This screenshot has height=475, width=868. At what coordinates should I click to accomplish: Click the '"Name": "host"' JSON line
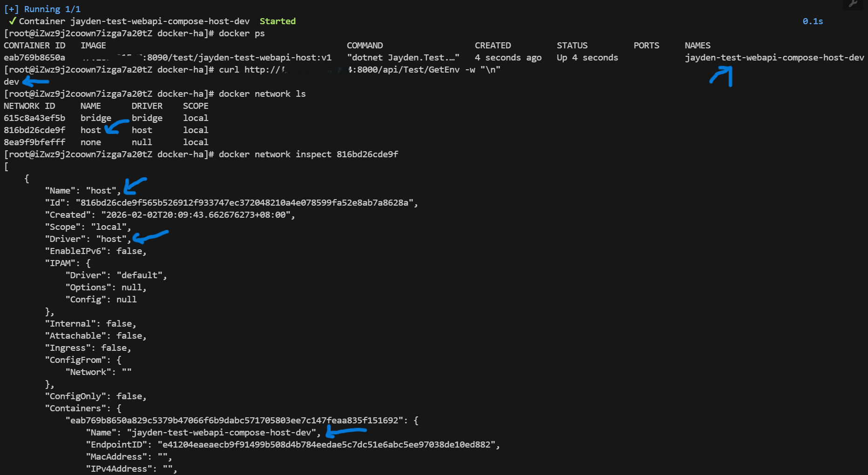(x=83, y=191)
